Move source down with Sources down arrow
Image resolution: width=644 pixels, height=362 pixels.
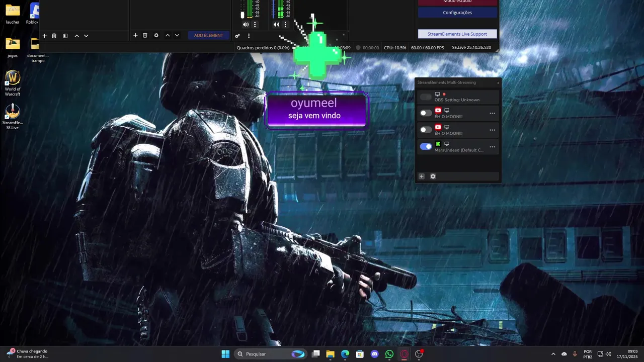point(177,35)
